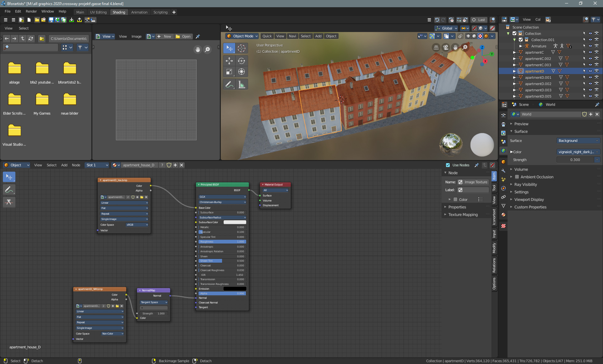
Task: Enable the Ambient Occlusion checkbox
Action: [x=517, y=177]
